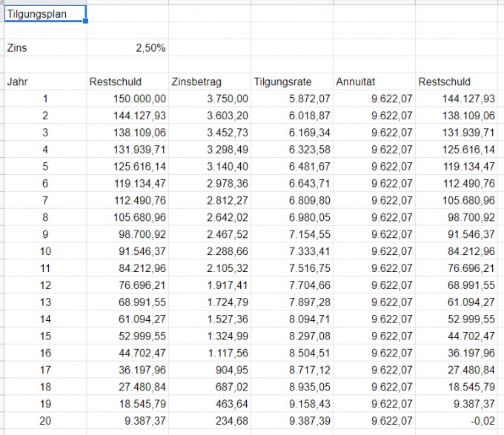The height and width of the screenshot is (435, 504).
Task: Select the cell containing 5.872,07
Action: (x=292, y=99)
